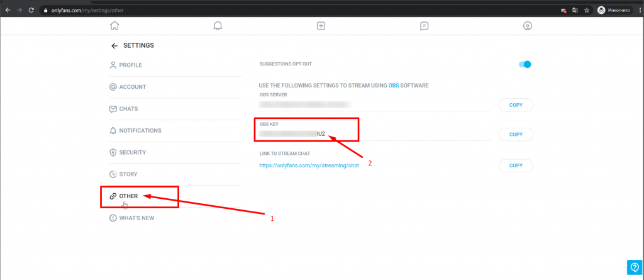The image size is (644, 280).
Task: Copy the link to stream chat
Action: 516,165
